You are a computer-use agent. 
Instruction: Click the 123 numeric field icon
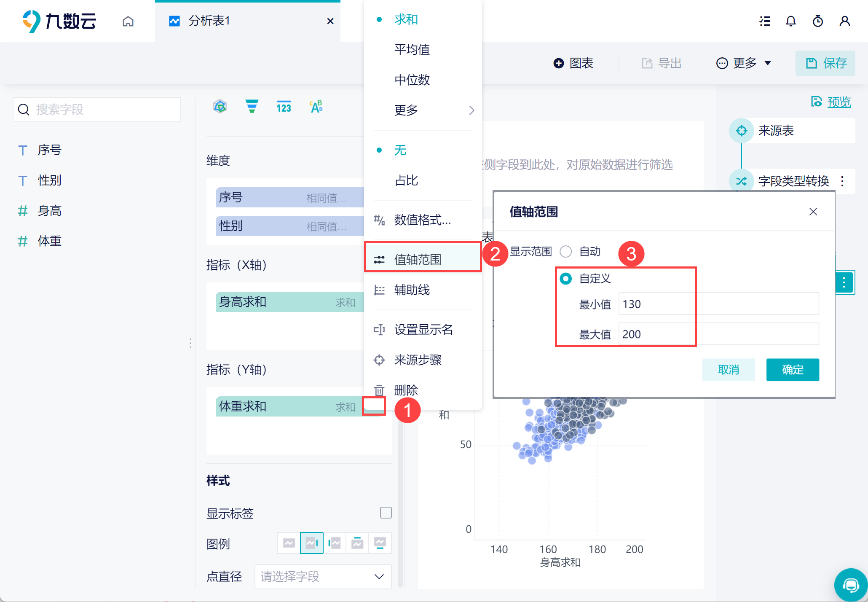(284, 107)
